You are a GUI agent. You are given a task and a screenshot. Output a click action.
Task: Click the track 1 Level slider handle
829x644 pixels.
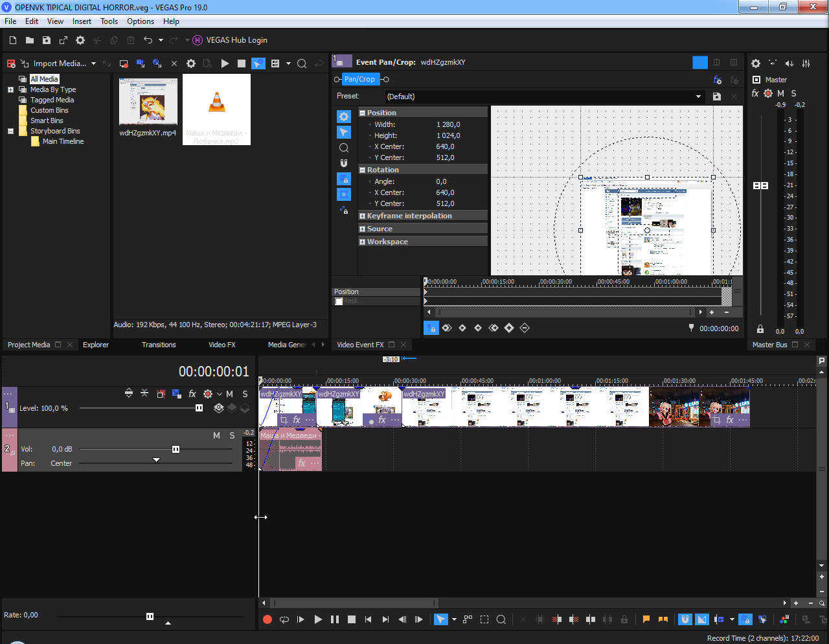coord(199,408)
